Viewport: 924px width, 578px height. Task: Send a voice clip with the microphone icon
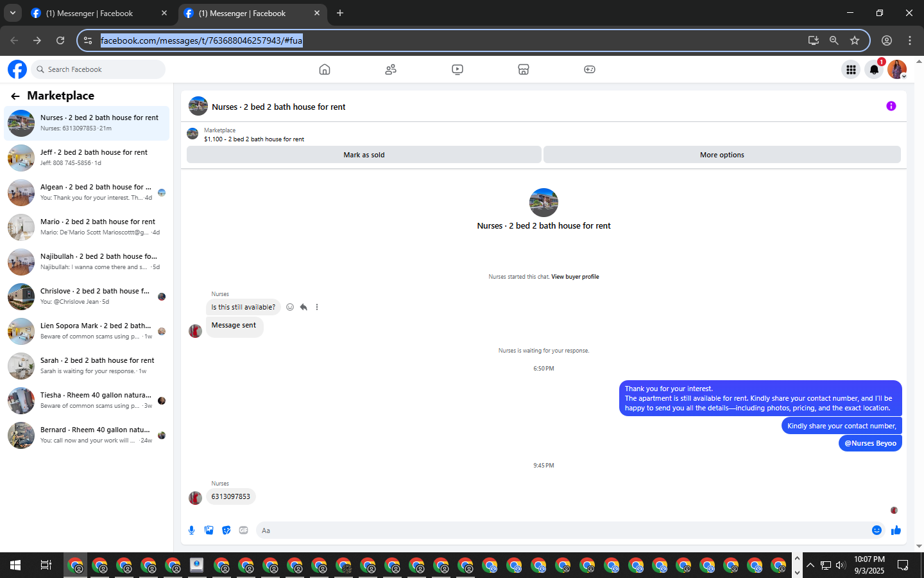tap(191, 530)
